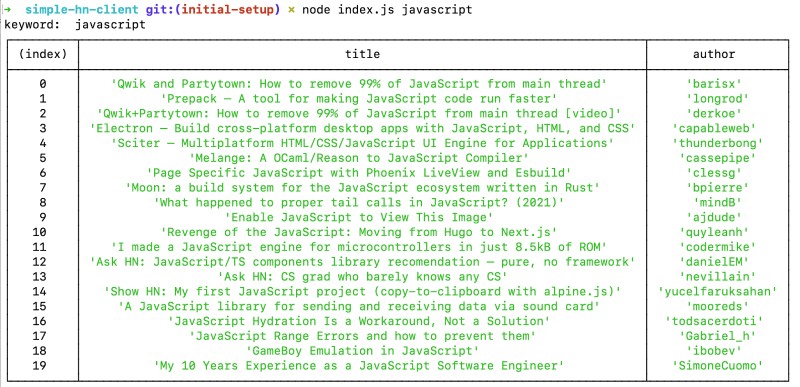Click author 'longrod'
The width and height of the screenshot is (800, 387).
pos(717,98)
